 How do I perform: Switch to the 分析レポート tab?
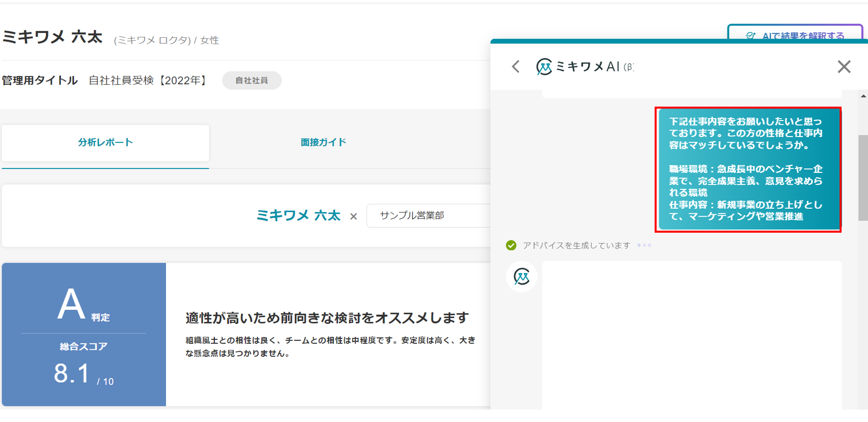(x=105, y=142)
